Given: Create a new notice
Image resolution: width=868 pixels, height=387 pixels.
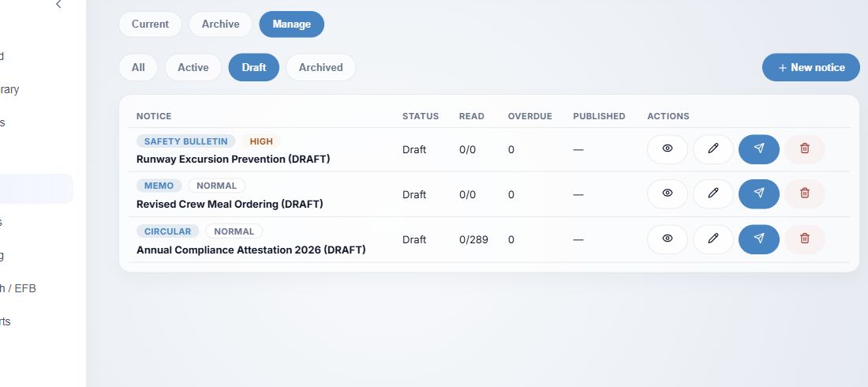Looking at the screenshot, I should coord(811,68).
